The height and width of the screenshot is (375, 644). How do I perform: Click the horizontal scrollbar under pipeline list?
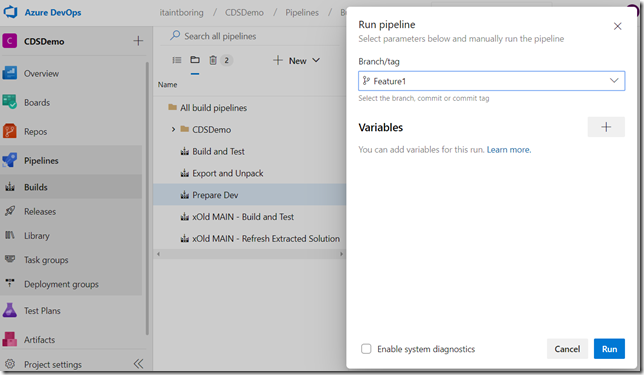pyautogui.click(x=249, y=254)
